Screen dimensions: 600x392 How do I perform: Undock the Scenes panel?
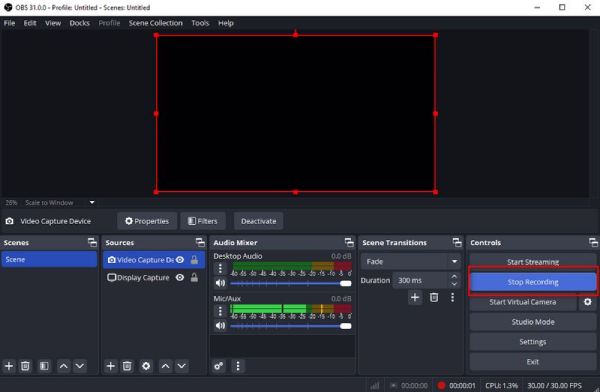coord(92,242)
